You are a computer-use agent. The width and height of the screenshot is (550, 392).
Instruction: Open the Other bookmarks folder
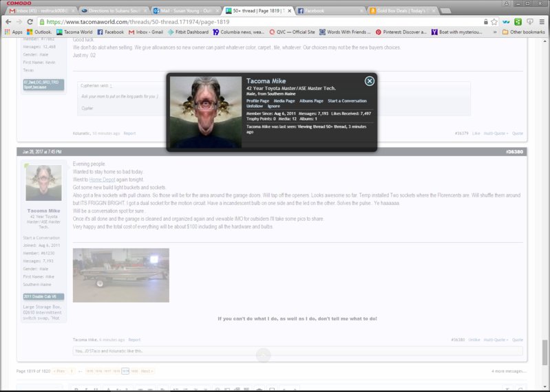pyautogui.click(x=524, y=32)
